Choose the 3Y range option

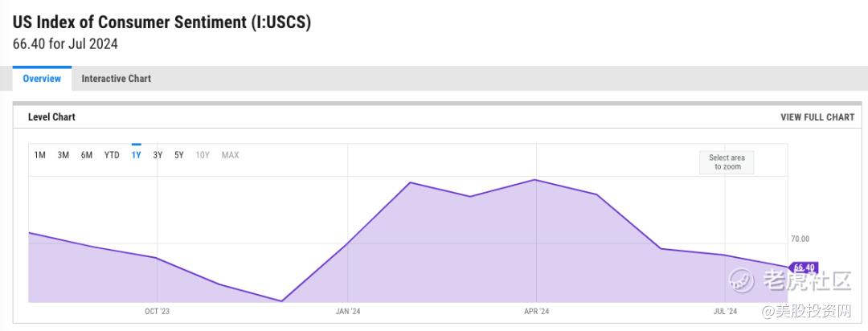coord(158,155)
